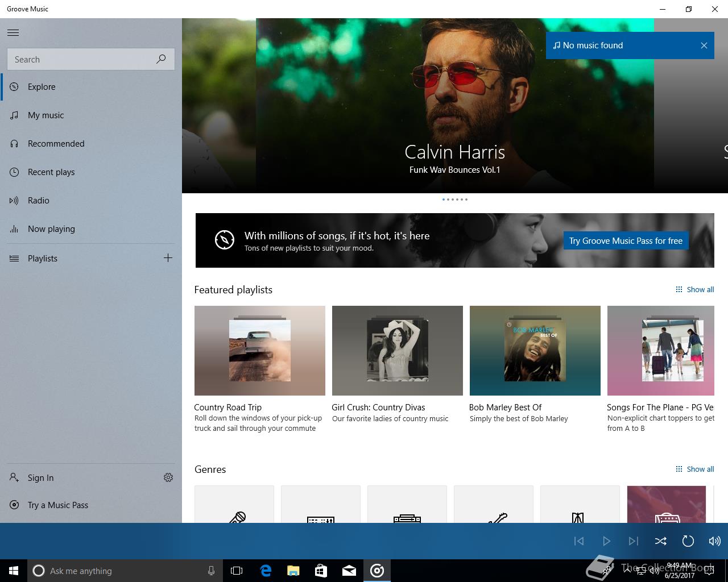Select the pink highlighted genre tile
Image resolution: width=728 pixels, height=582 pixels.
(667, 504)
